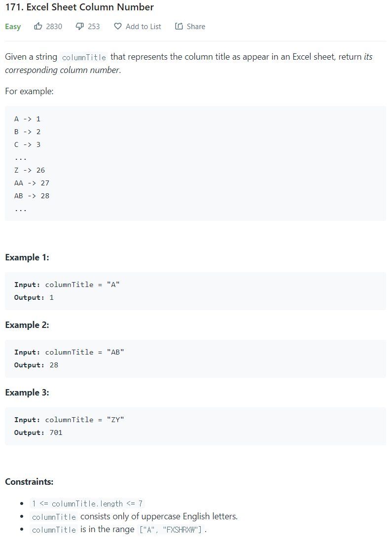
Task: Click the inline columnTitle code in description
Action: [x=84, y=57]
